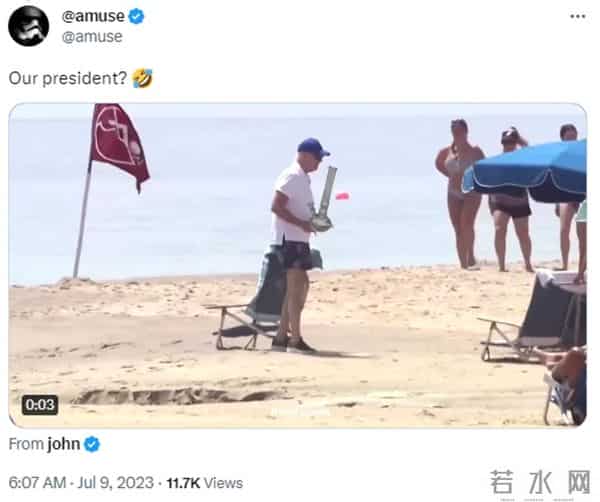Screen dimensions: 600x502
Task: Select the "Our president?" tweet text
Action: click(68, 78)
